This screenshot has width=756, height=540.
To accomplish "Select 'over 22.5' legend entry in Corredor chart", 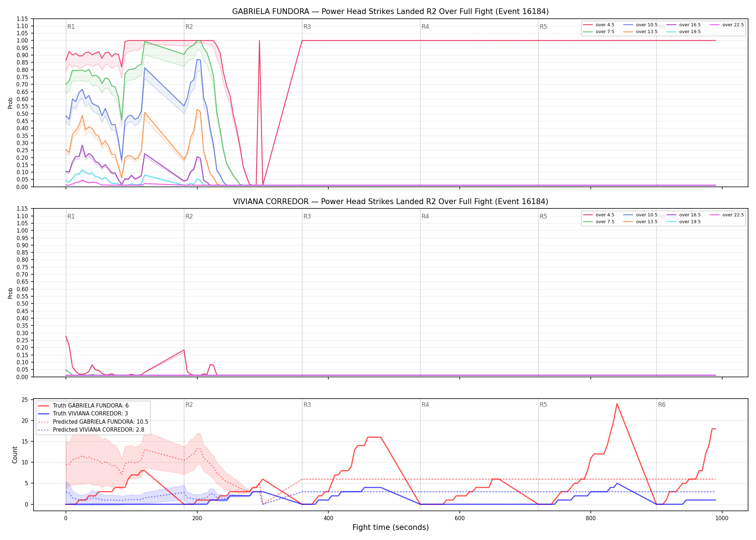I will (x=727, y=215).
